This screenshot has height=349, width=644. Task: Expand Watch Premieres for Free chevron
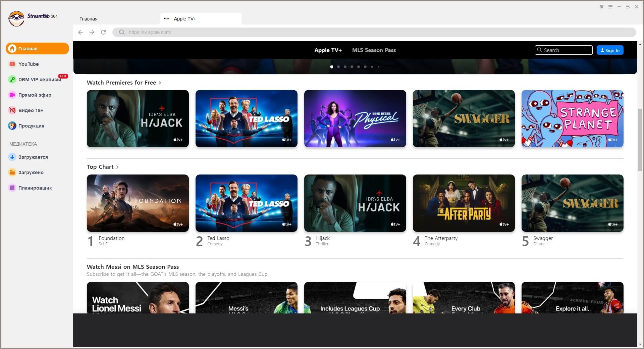pos(160,83)
